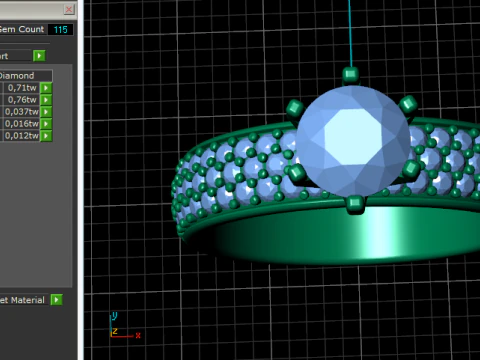Close the gem report panel
The image size is (480, 360).
coord(69,9)
